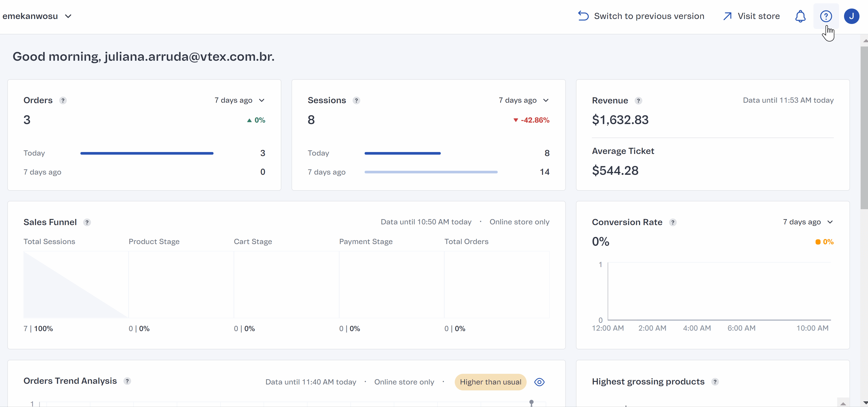868x407 pixels.
Task: Toggle the trend analysis eye visibility icon
Action: tap(539, 382)
